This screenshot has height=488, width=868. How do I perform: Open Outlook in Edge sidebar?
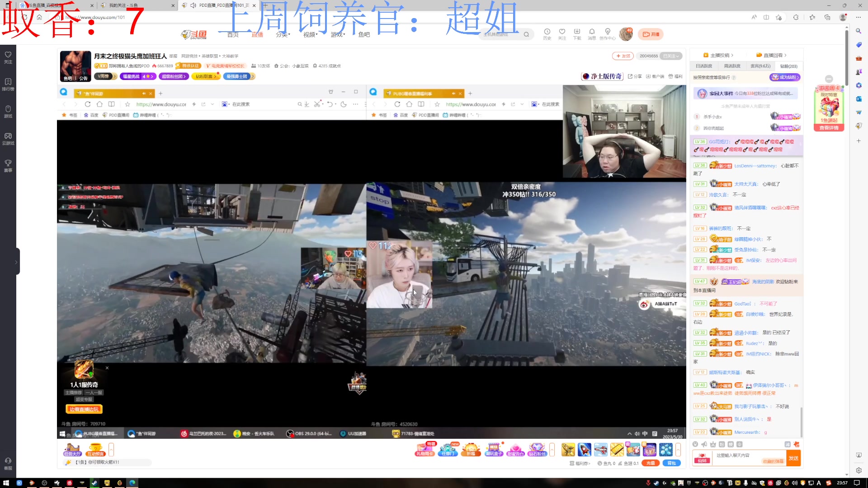click(859, 99)
